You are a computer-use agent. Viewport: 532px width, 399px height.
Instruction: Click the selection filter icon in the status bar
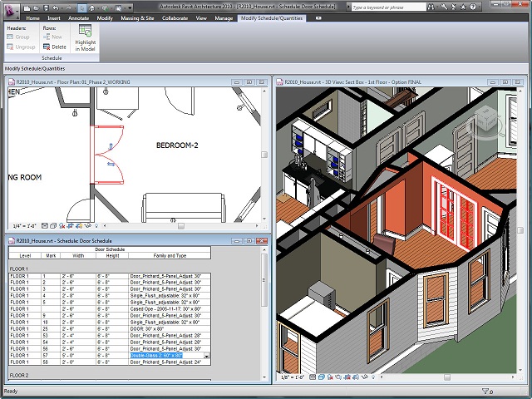point(485,392)
